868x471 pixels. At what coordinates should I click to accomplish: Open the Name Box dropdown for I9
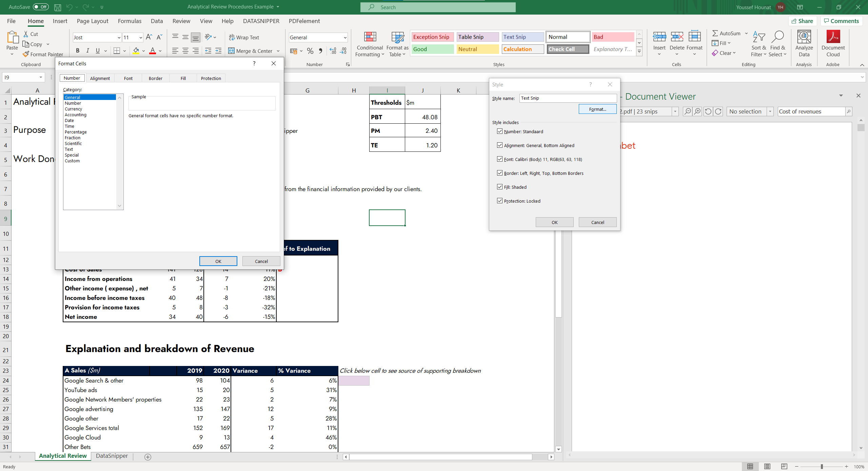pos(41,77)
